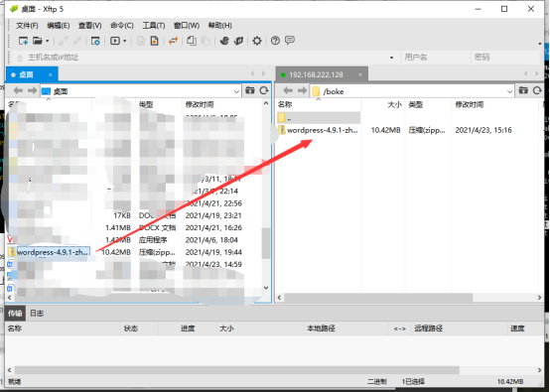
Task: Click local pane vertical scrollbar down arrow
Action: [x=266, y=288]
